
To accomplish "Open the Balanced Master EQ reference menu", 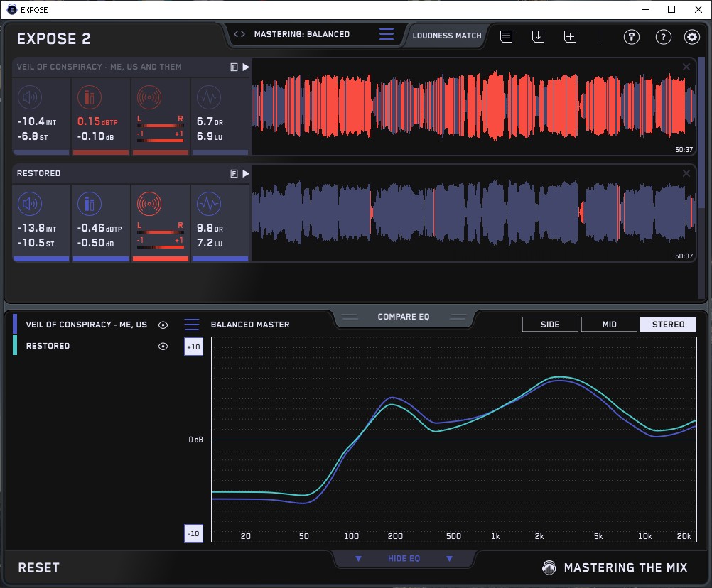I will coord(192,325).
